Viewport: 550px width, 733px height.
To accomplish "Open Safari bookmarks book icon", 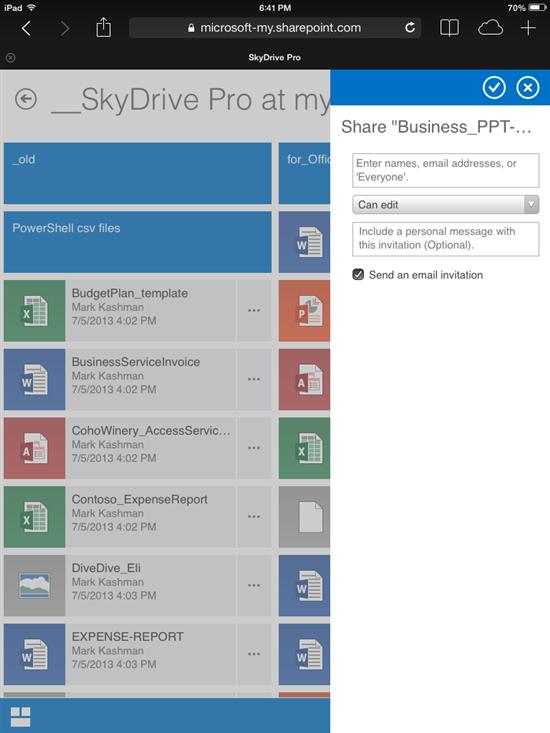I will [449, 28].
